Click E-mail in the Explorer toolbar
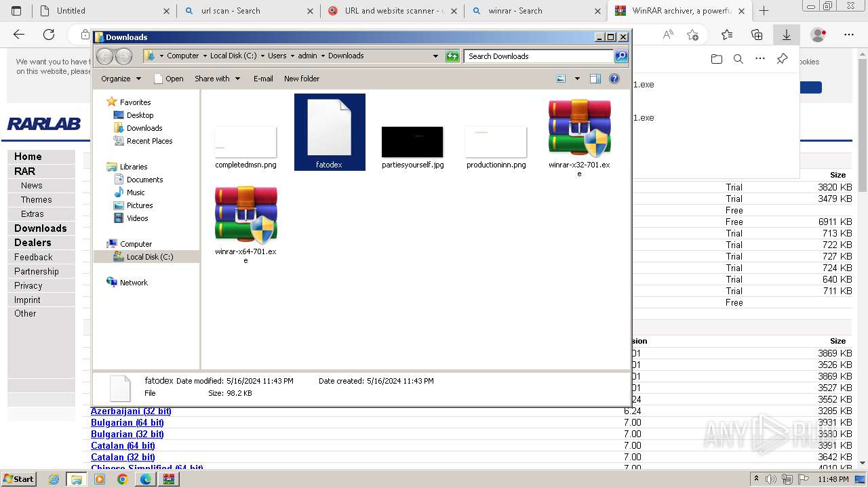 click(x=263, y=79)
